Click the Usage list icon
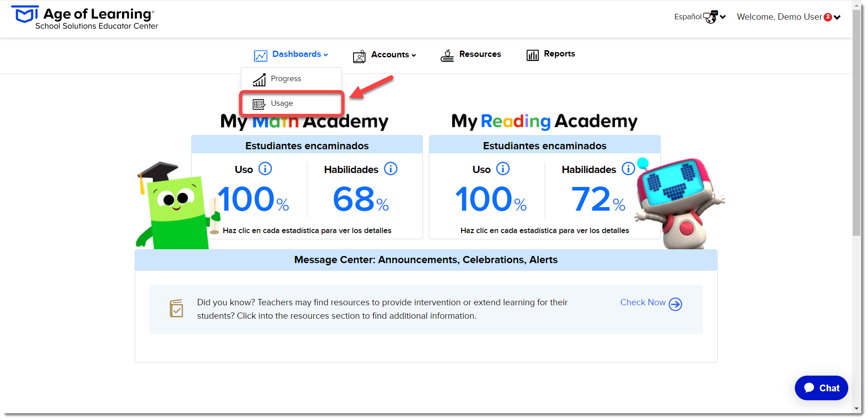The image size is (868, 420). click(x=259, y=104)
